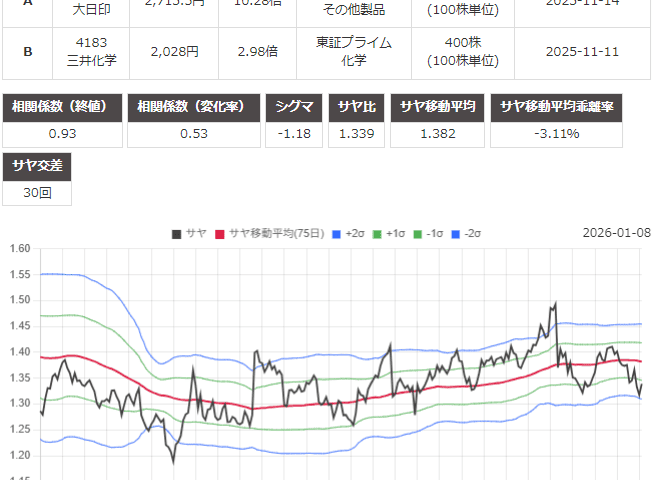Hide the -2σ series via legend
654x480 pixels.
point(469,233)
